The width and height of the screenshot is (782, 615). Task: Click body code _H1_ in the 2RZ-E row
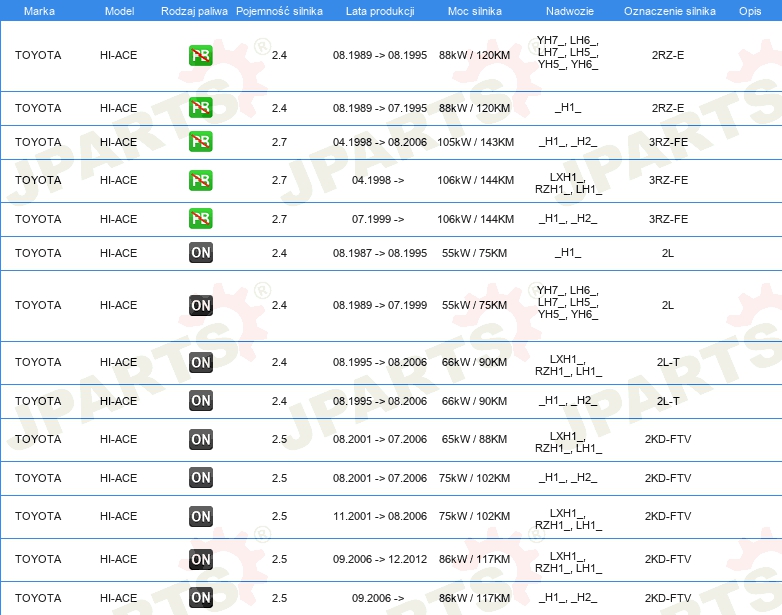(568, 108)
